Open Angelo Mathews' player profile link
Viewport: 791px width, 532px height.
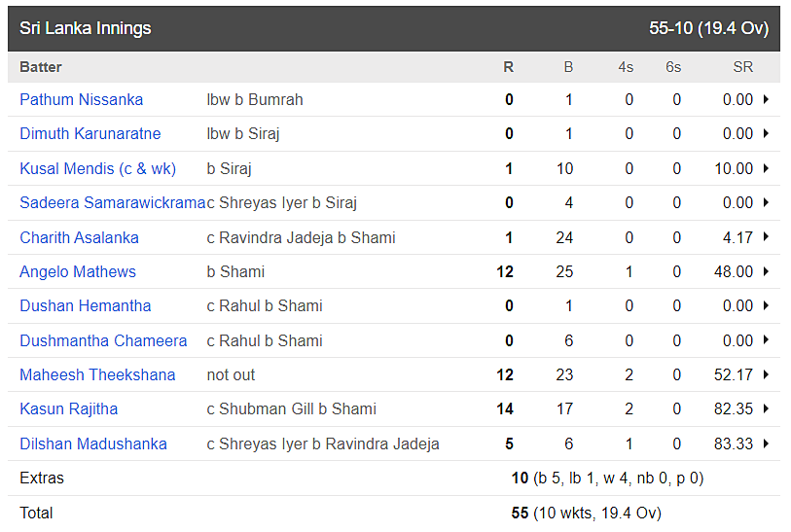77,271
